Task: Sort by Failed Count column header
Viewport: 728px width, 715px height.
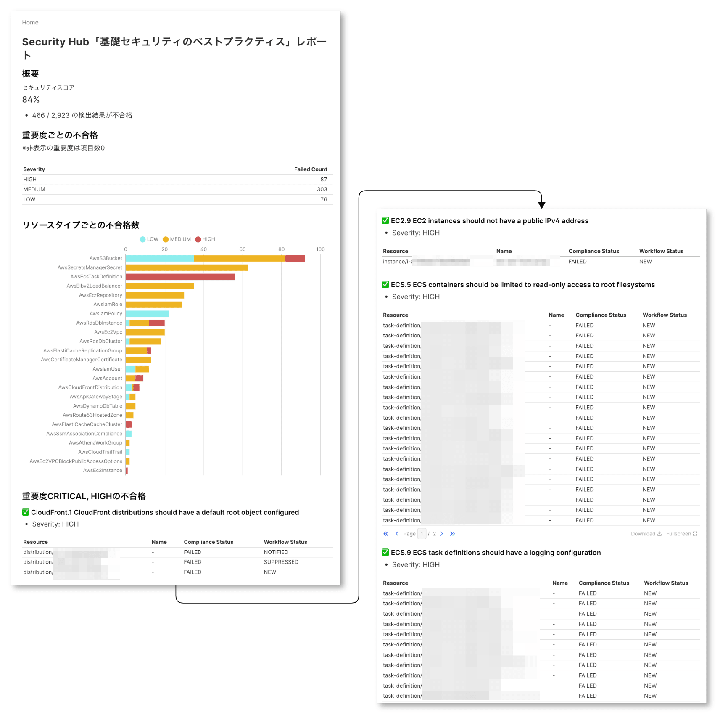Action: 311,169
